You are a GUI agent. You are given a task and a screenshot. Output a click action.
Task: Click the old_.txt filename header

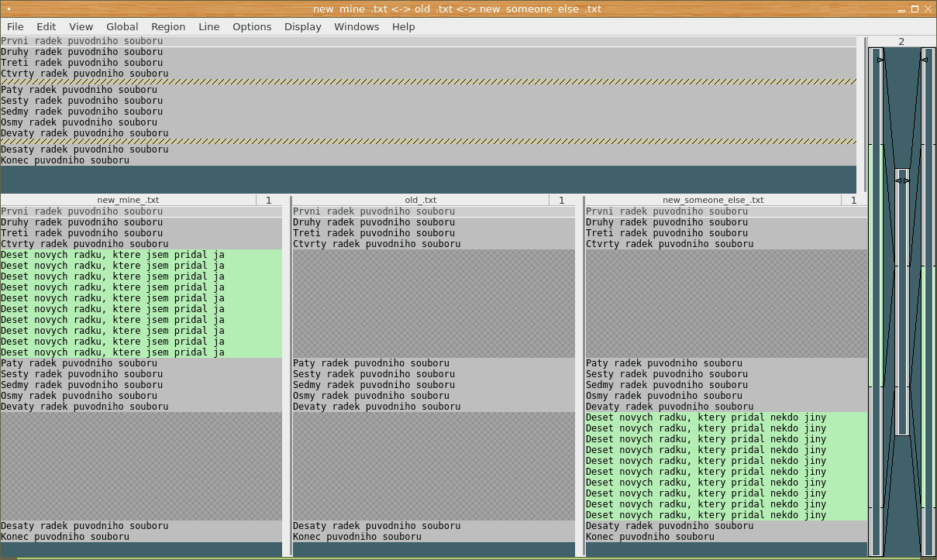pyautogui.click(x=420, y=200)
